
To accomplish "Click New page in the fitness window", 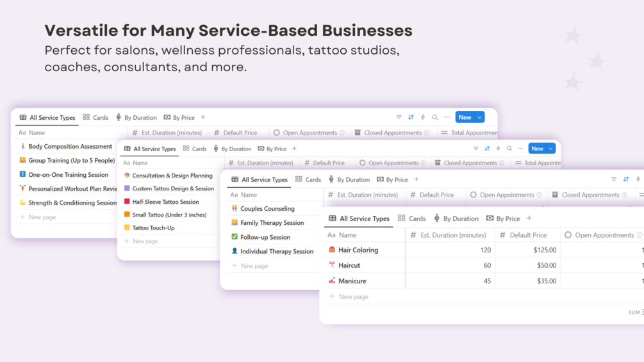I will tap(38, 217).
